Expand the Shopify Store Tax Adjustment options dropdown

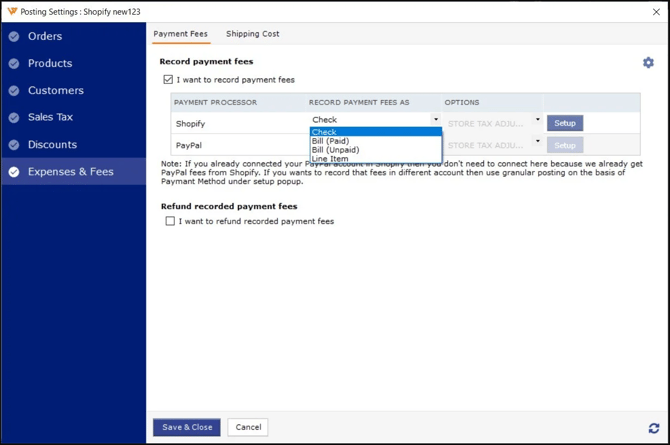tap(537, 120)
